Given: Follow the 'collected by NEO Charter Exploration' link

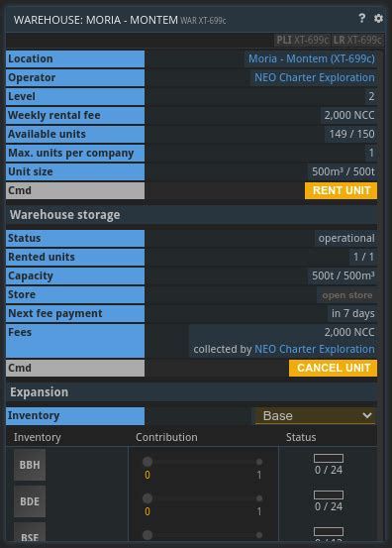Looking at the screenshot, I should pos(315,349).
